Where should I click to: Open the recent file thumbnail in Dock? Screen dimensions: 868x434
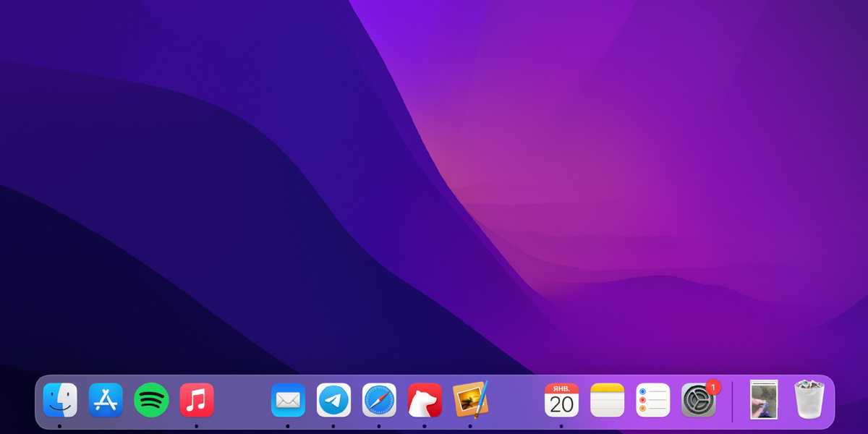(x=764, y=399)
